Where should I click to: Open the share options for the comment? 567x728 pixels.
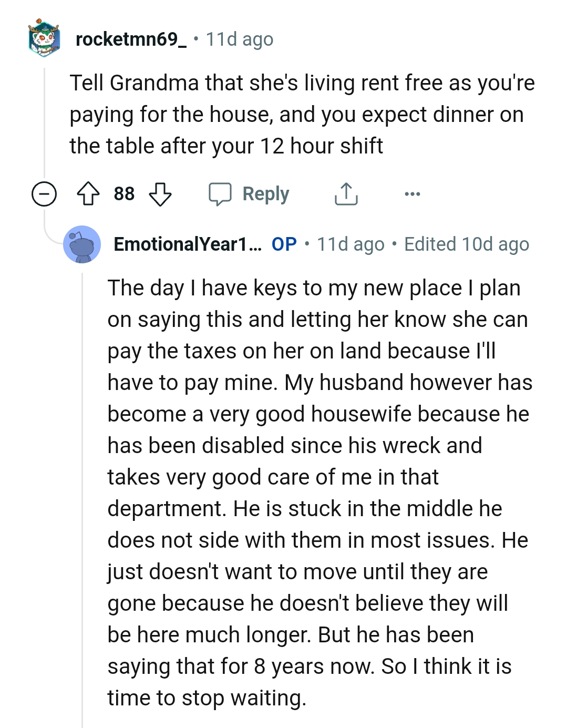click(x=345, y=193)
